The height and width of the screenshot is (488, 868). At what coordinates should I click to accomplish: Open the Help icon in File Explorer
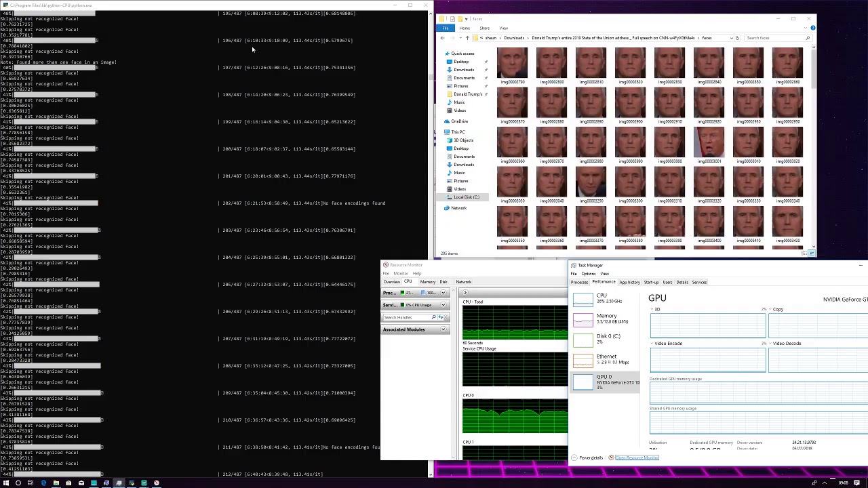tap(812, 28)
